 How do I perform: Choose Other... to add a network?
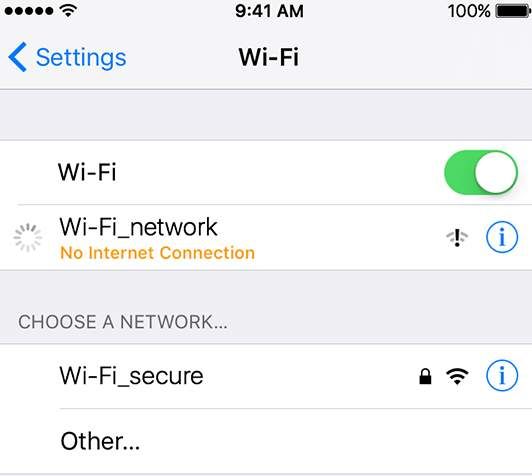point(266,441)
